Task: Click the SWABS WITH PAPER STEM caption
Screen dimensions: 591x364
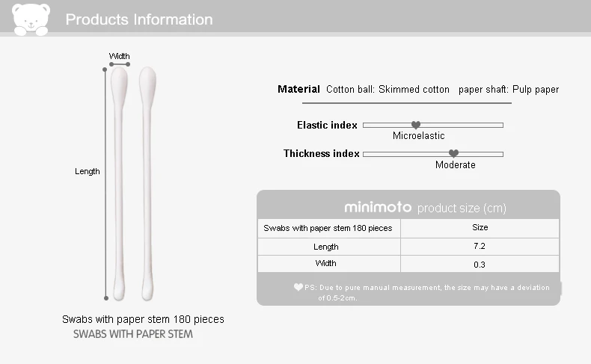Action: point(132,334)
